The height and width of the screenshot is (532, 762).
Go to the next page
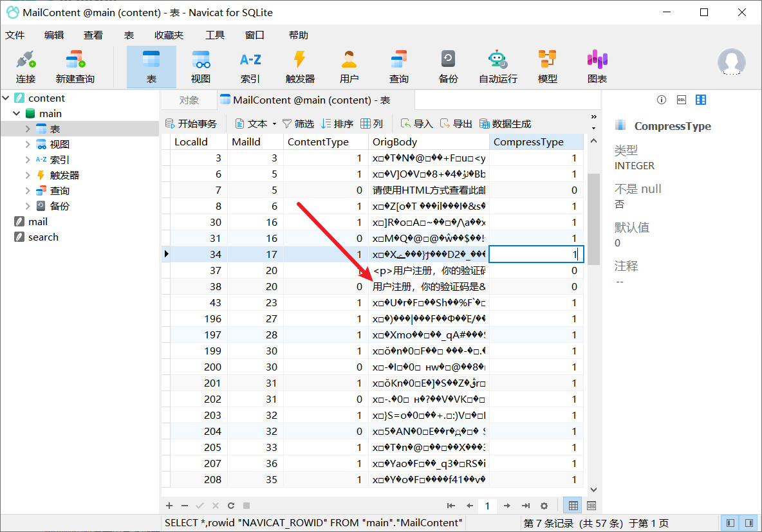tap(506, 506)
